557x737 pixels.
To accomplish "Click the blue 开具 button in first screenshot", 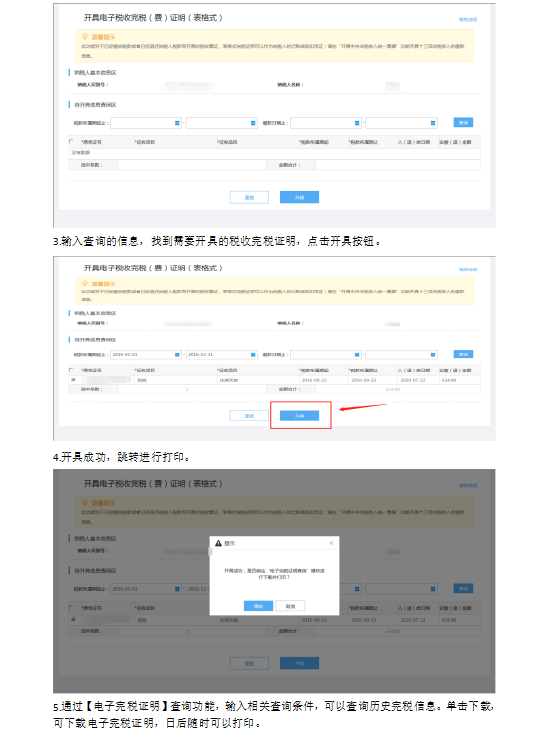I will pyautogui.click(x=299, y=197).
